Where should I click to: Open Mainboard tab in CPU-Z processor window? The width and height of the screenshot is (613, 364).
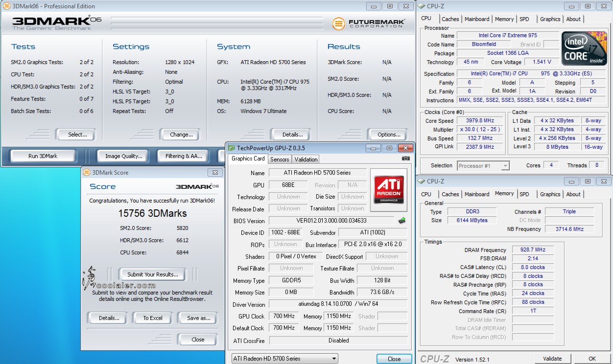click(x=477, y=19)
